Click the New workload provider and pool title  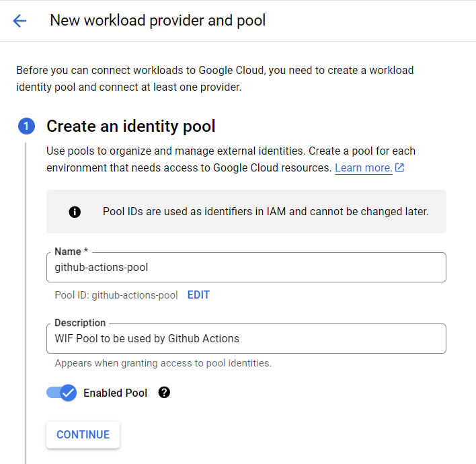point(158,21)
